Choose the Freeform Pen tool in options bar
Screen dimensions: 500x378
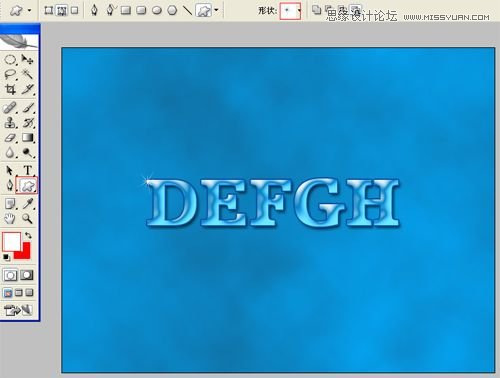[x=110, y=10]
